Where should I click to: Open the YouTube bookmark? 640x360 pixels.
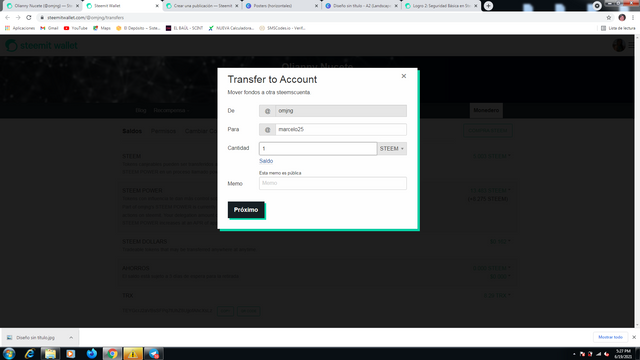(76, 28)
